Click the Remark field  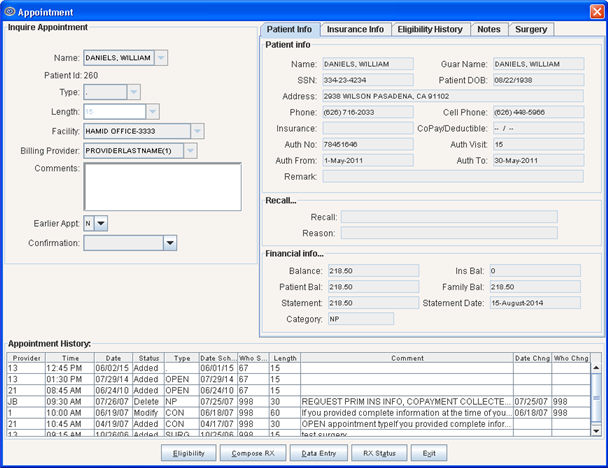[453, 176]
